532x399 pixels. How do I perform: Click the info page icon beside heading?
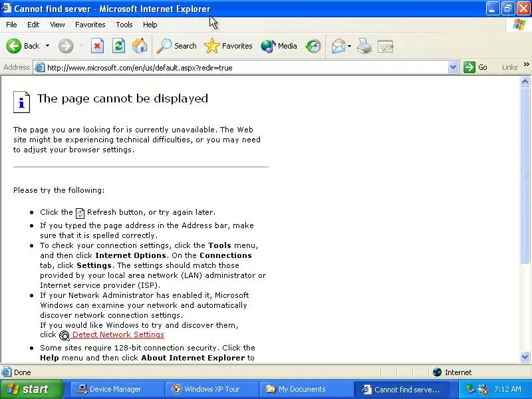pos(21,102)
